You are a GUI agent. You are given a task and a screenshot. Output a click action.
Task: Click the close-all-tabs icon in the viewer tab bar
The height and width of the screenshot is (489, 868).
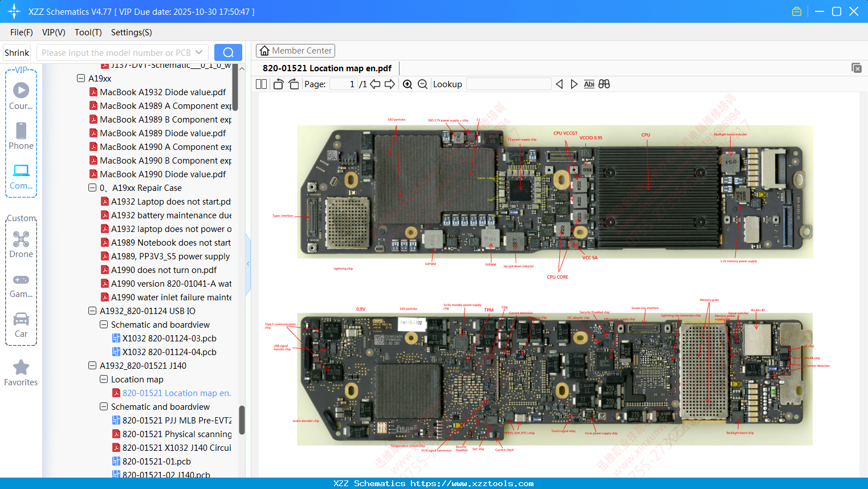857,68
